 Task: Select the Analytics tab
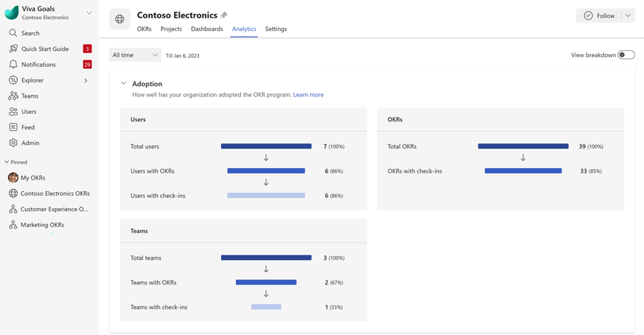244,29
